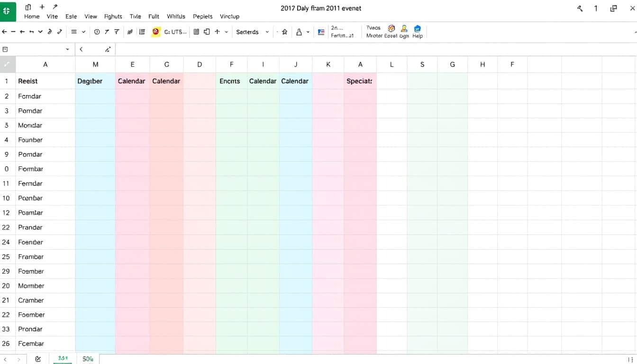Image resolution: width=637 pixels, height=364 pixels.
Task: Click the plus icon above the Vite menu
Action: [x=42, y=7]
